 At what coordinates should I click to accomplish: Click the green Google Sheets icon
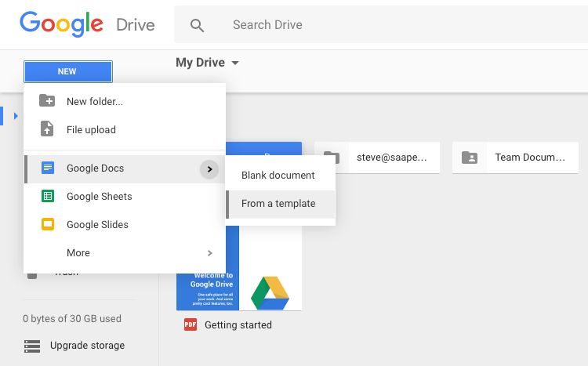(x=48, y=197)
